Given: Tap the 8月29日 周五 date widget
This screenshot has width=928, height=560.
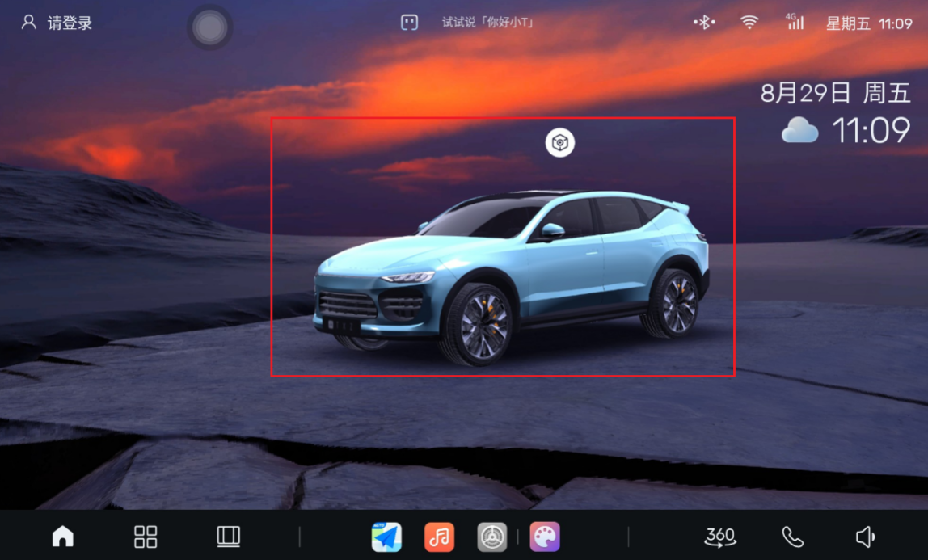Looking at the screenshot, I should (x=836, y=94).
